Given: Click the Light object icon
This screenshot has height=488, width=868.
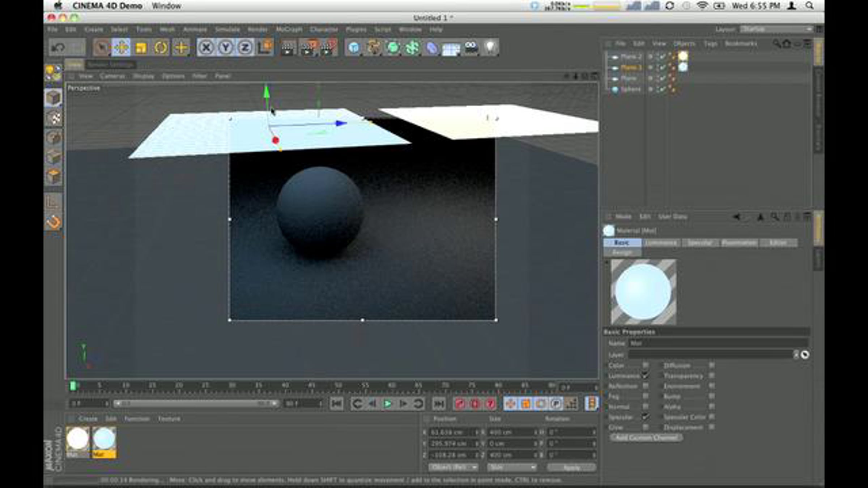Looking at the screenshot, I should click(x=490, y=48).
